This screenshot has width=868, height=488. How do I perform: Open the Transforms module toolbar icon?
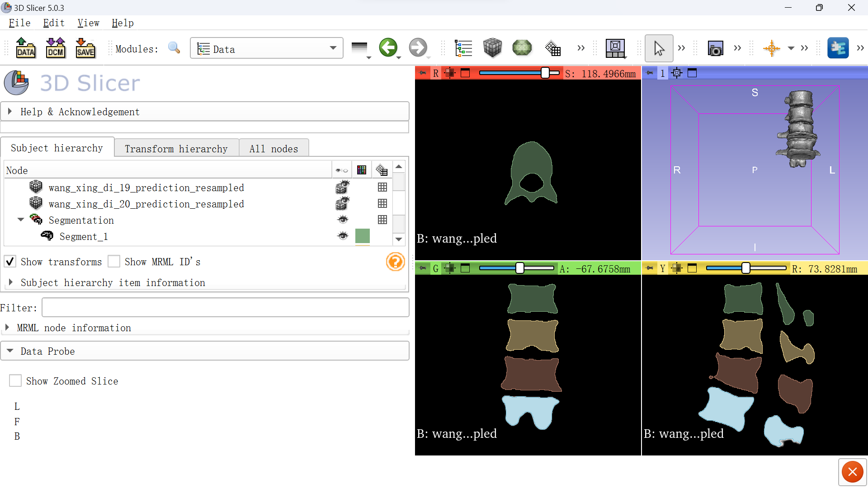click(553, 48)
